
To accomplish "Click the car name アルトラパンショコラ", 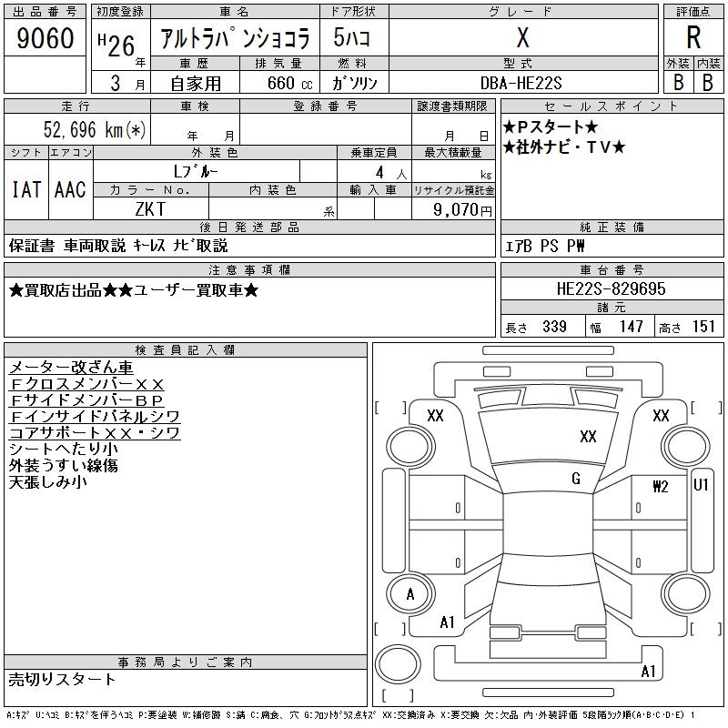I will [235, 38].
